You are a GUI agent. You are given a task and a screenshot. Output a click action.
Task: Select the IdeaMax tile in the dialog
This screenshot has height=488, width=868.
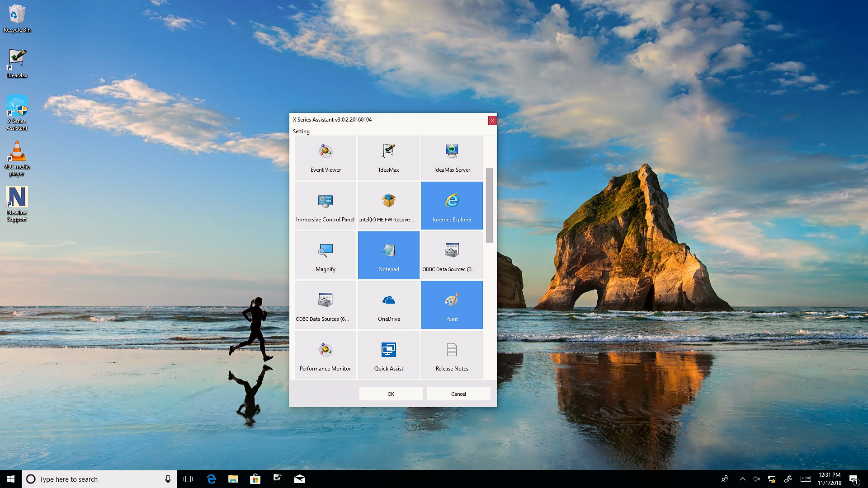pyautogui.click(x=389, y=157)
